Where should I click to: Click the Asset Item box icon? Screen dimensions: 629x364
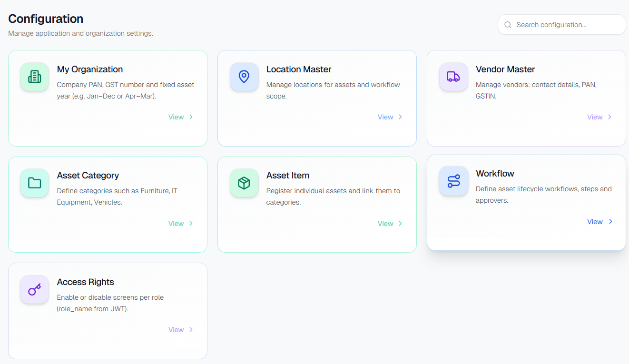pos(244,183)
